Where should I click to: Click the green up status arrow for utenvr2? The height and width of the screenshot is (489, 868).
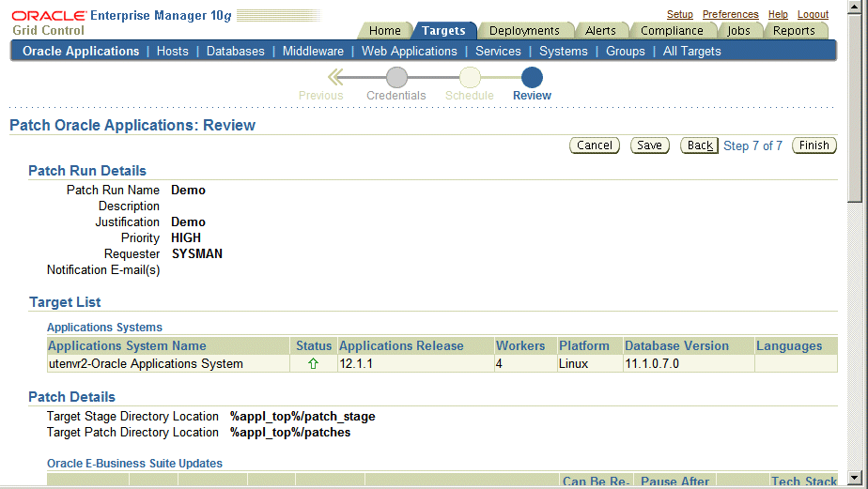314,363
